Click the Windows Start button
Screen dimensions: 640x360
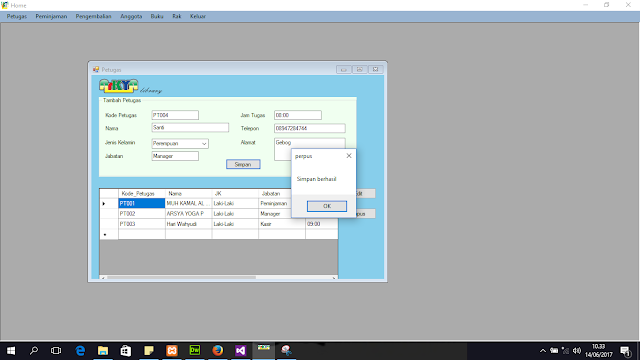click(11, 351)
